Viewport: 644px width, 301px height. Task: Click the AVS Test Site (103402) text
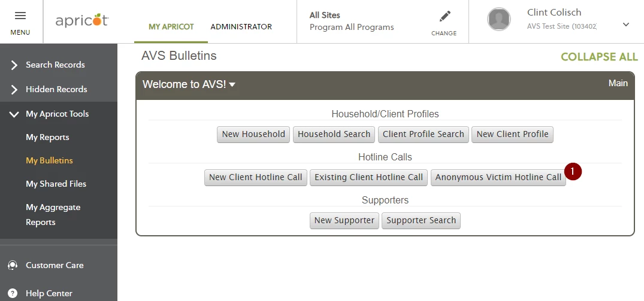(562, 26)
